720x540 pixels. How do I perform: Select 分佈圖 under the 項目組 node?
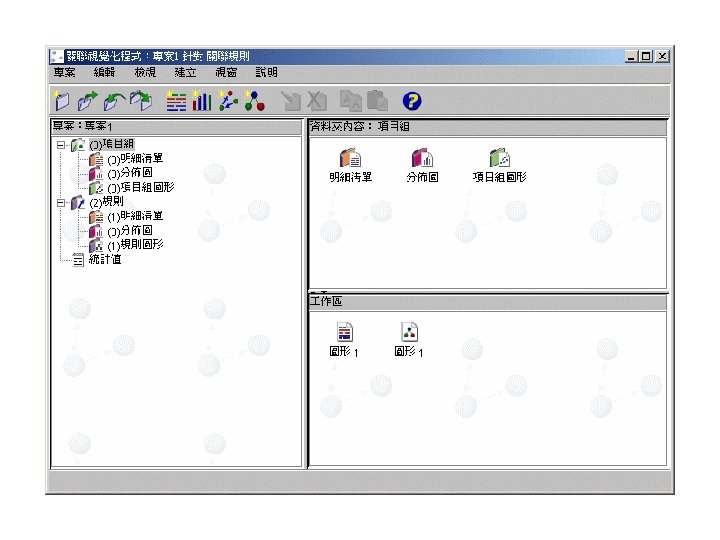130,173
